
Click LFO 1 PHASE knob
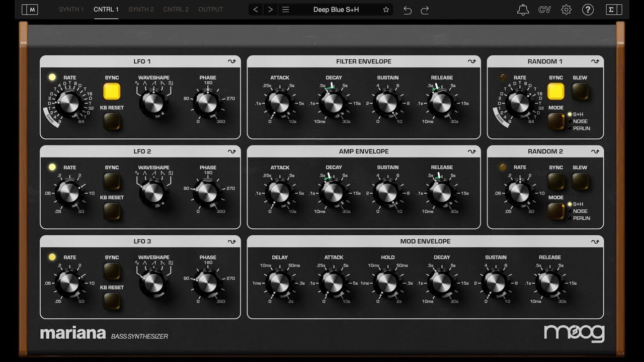point(207,103)
